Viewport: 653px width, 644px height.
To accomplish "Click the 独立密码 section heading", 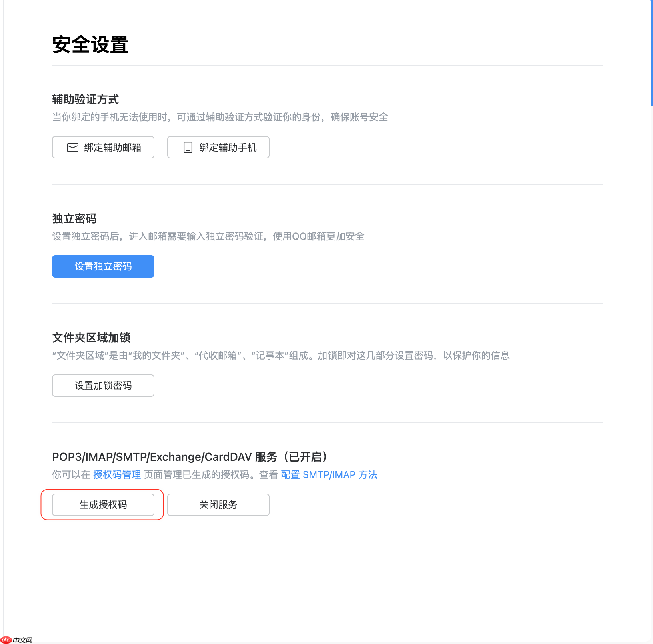I will point(74,218).
